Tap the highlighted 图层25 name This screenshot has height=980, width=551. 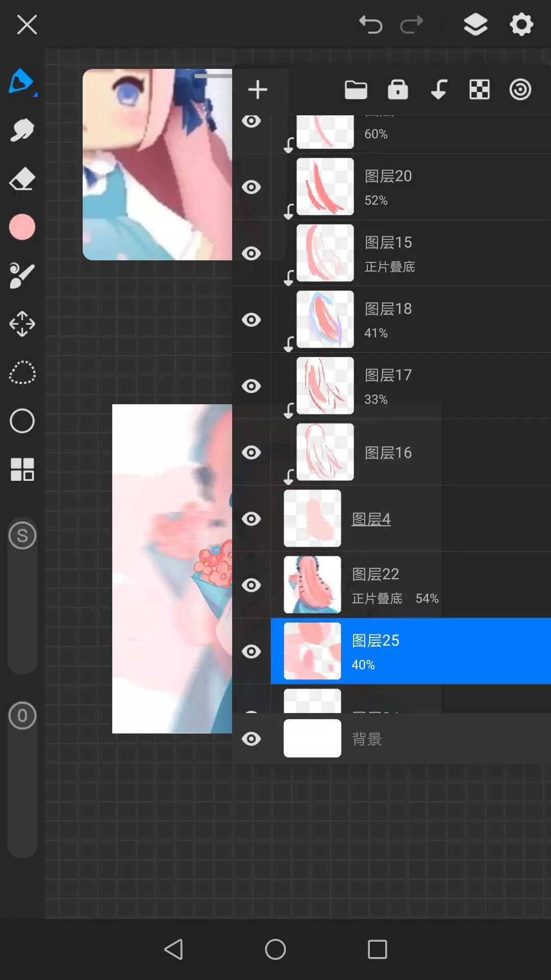tap(375, 641)
